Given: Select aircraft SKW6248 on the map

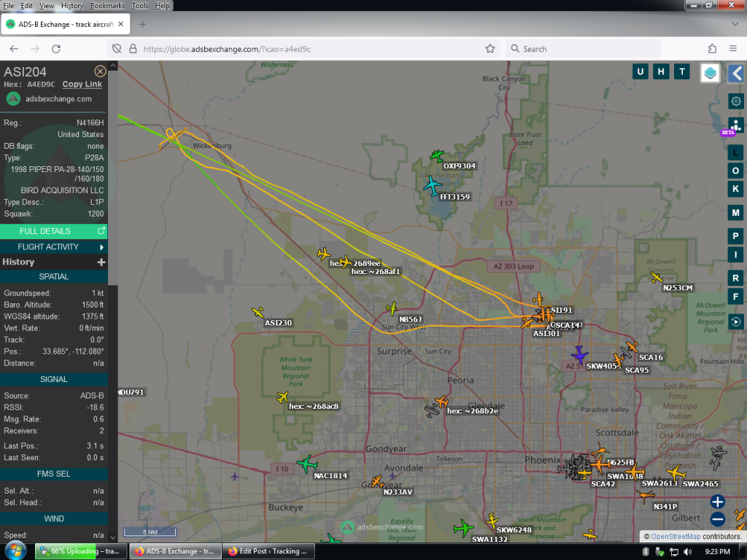Looking at the screenshot, I should [x=492, y=521].
